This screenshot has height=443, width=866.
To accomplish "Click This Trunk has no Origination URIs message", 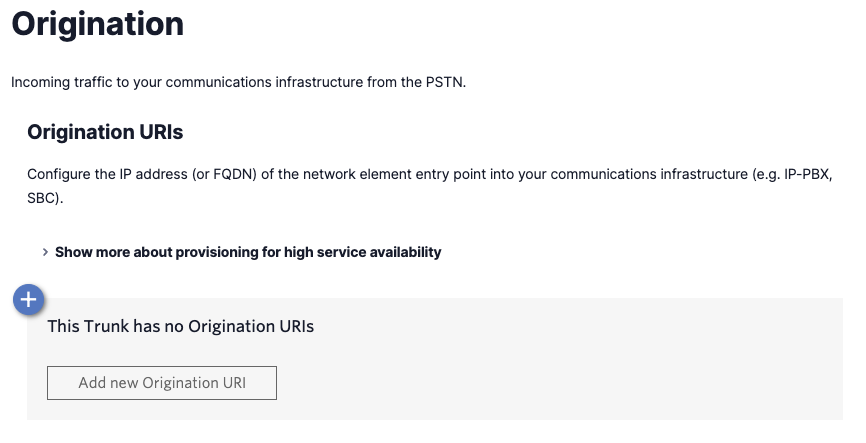I will (181, 326).
